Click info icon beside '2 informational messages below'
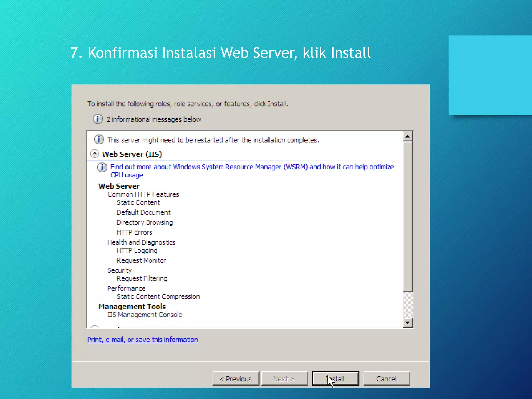Viewport: 532px width, 399px height. pos(98,119)
